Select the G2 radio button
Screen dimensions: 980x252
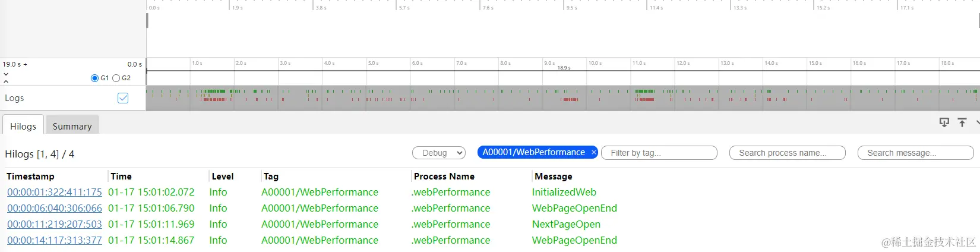pos(116,78)
